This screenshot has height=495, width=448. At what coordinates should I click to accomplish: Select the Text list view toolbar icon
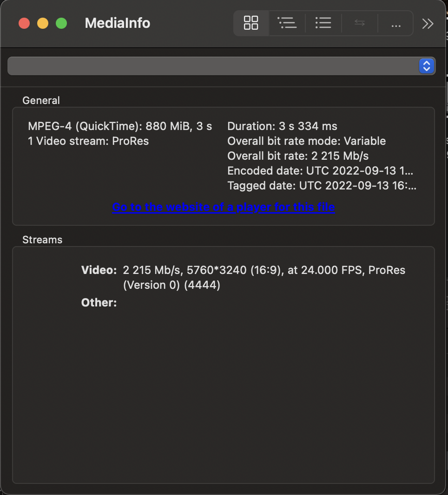323,23
